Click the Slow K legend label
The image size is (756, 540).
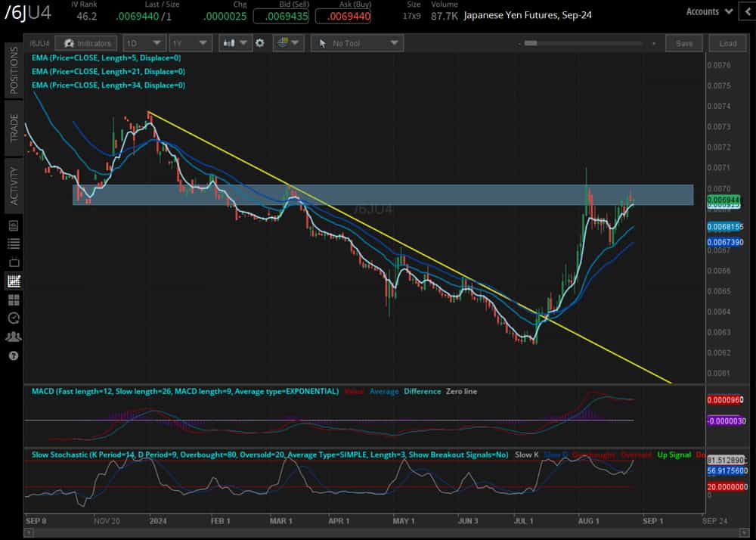click(526, 455)
